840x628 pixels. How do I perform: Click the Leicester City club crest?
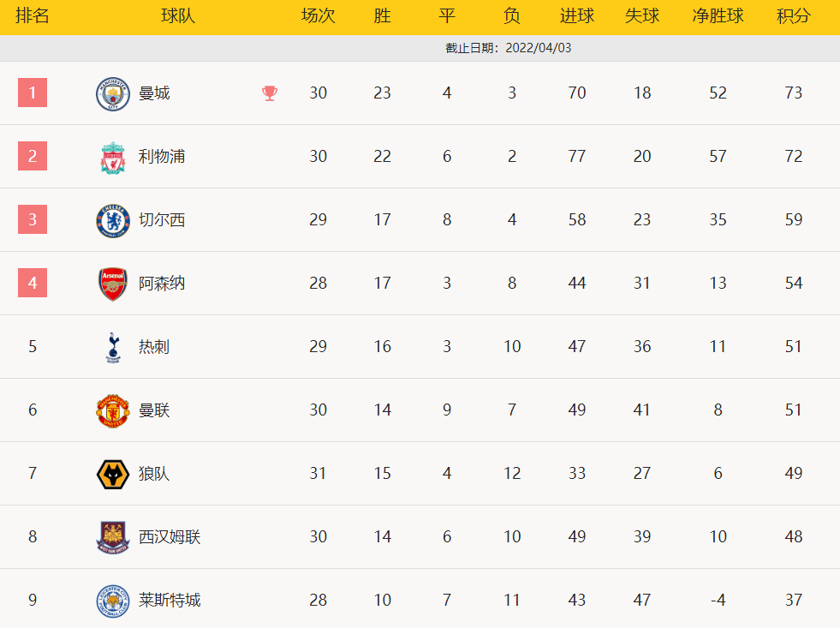112,600
